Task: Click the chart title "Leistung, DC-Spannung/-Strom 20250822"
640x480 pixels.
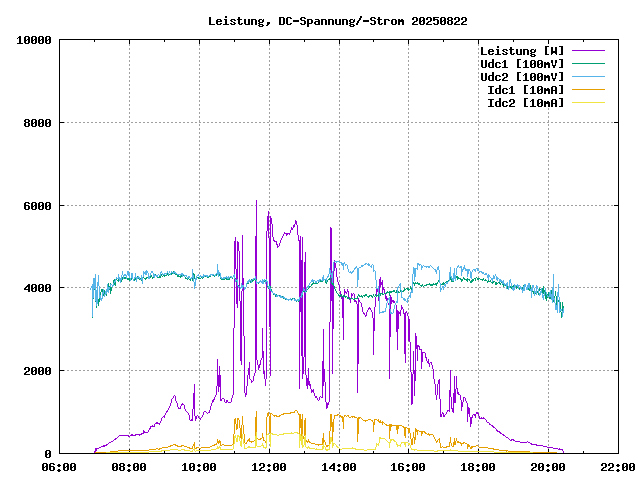Action: (x=337, y=20)
